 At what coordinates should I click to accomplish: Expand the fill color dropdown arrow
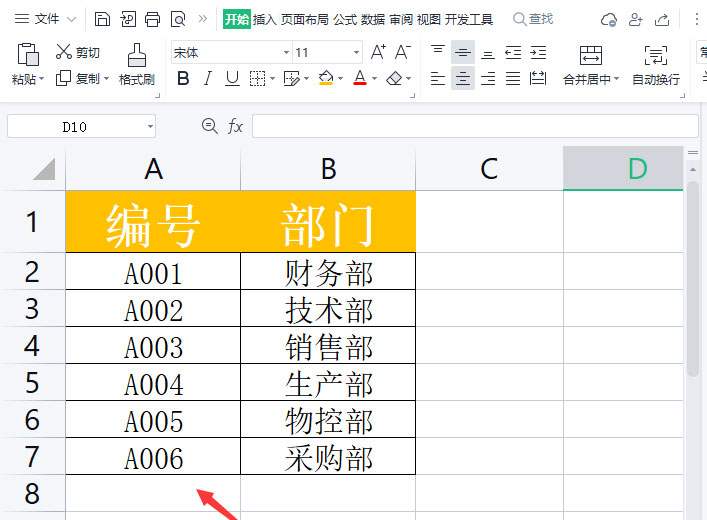340,78
